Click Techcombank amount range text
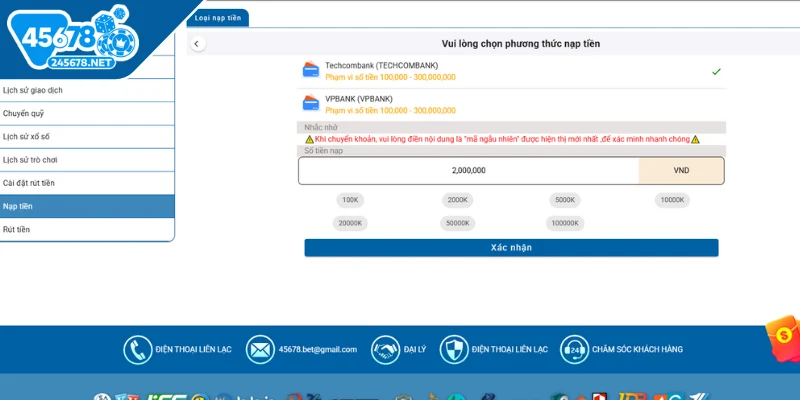This screenshot has width=800, height=400. [x=390, y=78]
